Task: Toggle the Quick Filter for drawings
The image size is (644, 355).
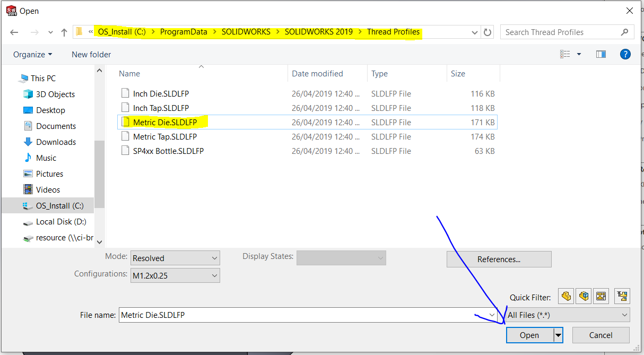Action: (601, 296)
